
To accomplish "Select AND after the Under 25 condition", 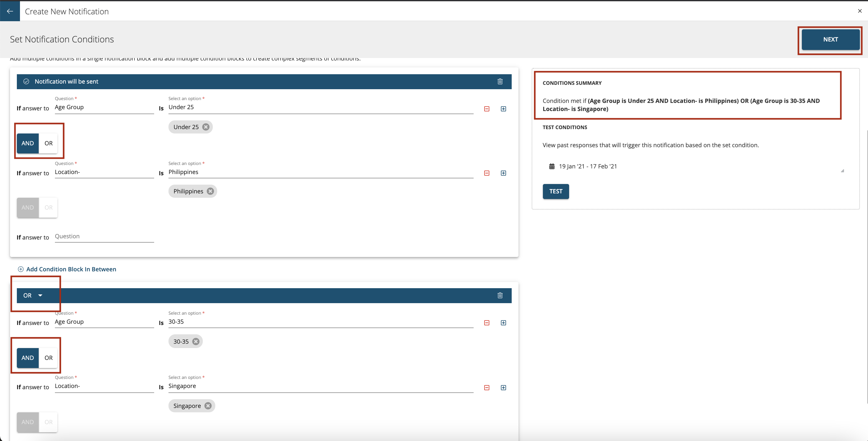I will pos(28,143).
